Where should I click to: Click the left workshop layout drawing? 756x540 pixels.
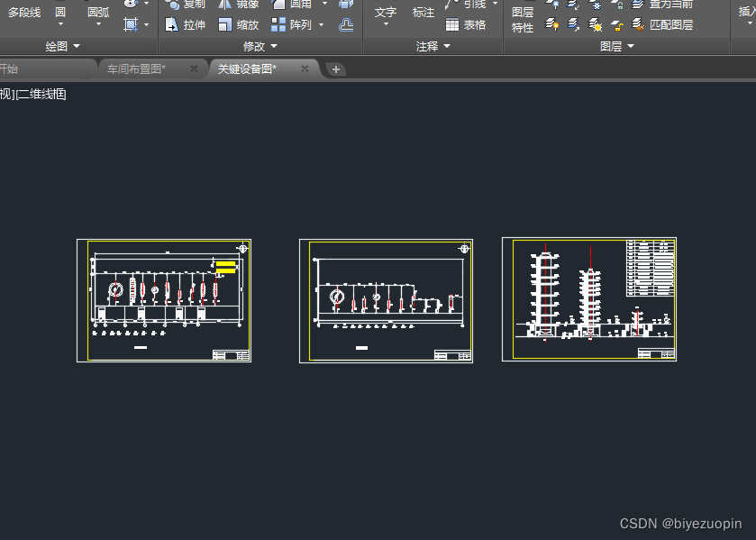coord(164,300)
